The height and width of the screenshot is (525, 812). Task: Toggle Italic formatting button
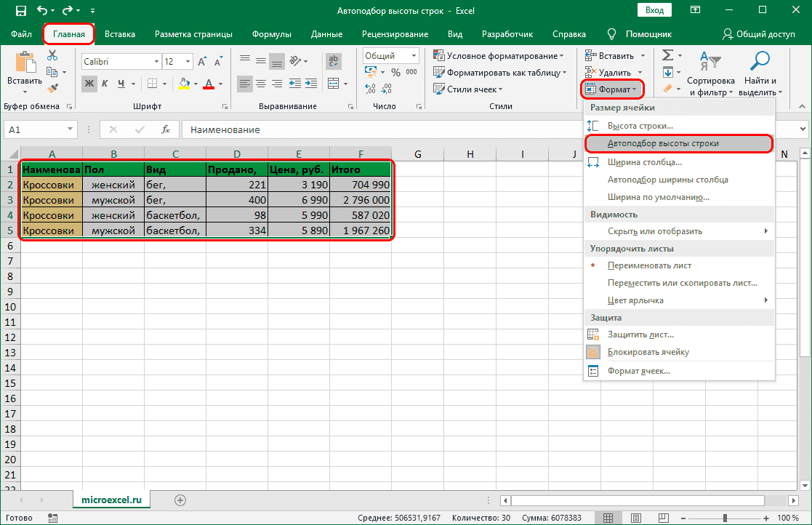pyautogui.click(x=105, y=84)
